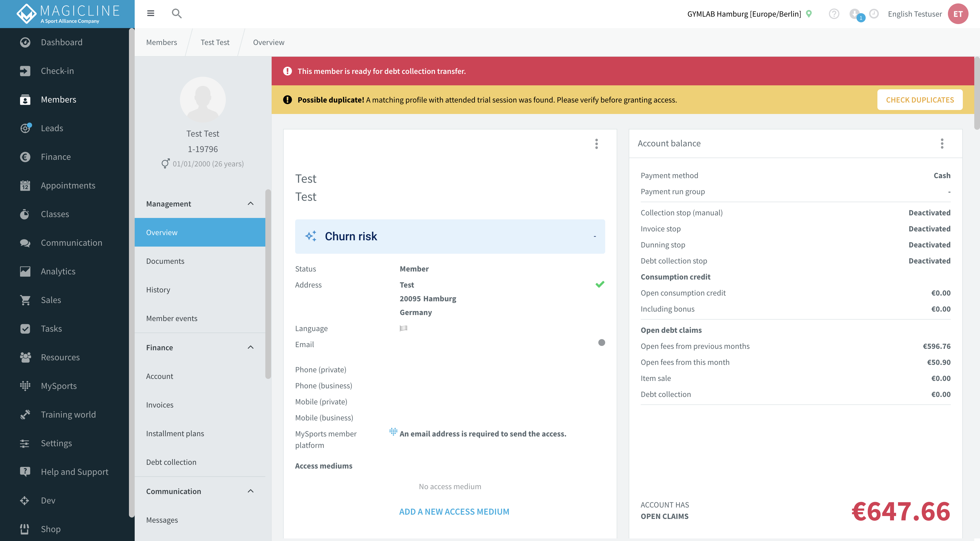Open member card three-dot menu
The image size is (980, 541).
596,144
